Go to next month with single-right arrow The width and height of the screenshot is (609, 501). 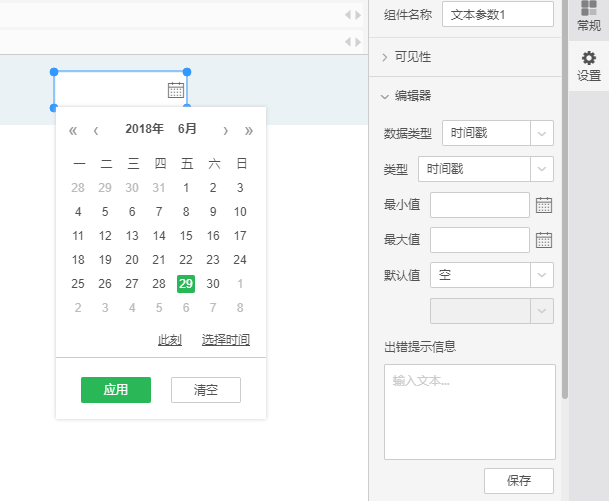[225, 130]
